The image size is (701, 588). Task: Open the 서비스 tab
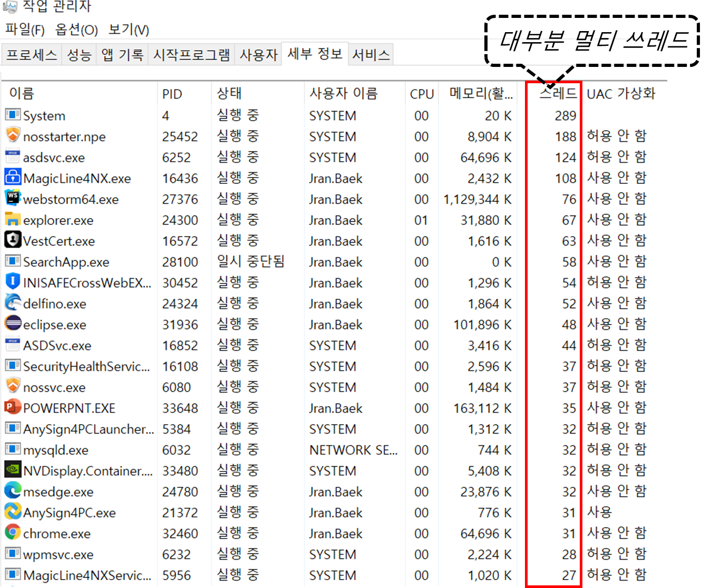tap(371, 55)
